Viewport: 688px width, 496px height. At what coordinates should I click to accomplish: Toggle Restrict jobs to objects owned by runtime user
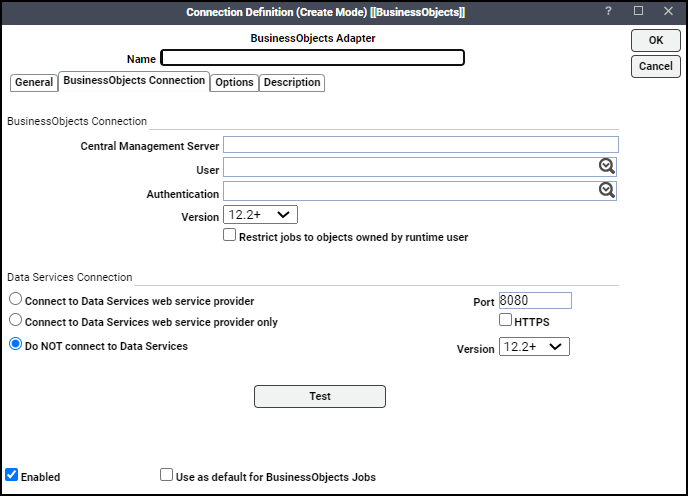pos(229,235)
